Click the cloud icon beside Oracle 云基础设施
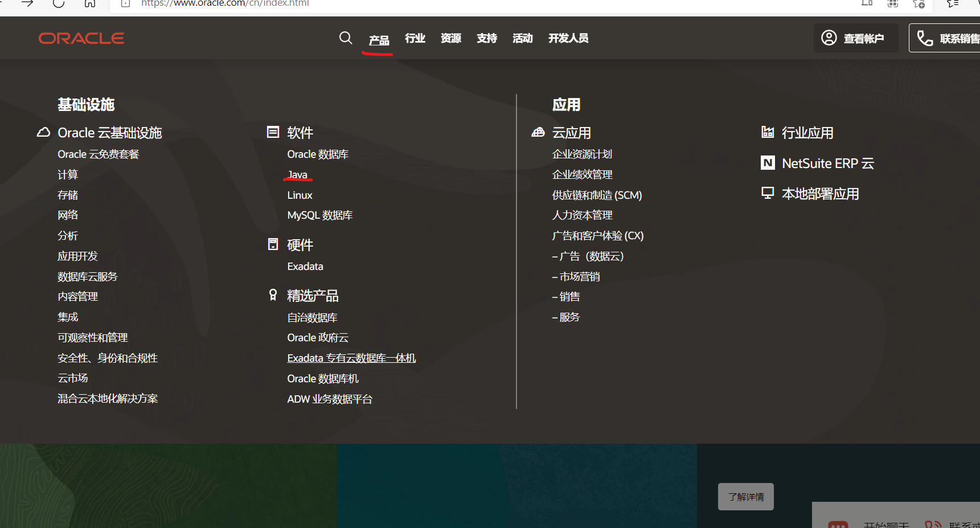Screen dimensions: 980x528 coord(43,132)
